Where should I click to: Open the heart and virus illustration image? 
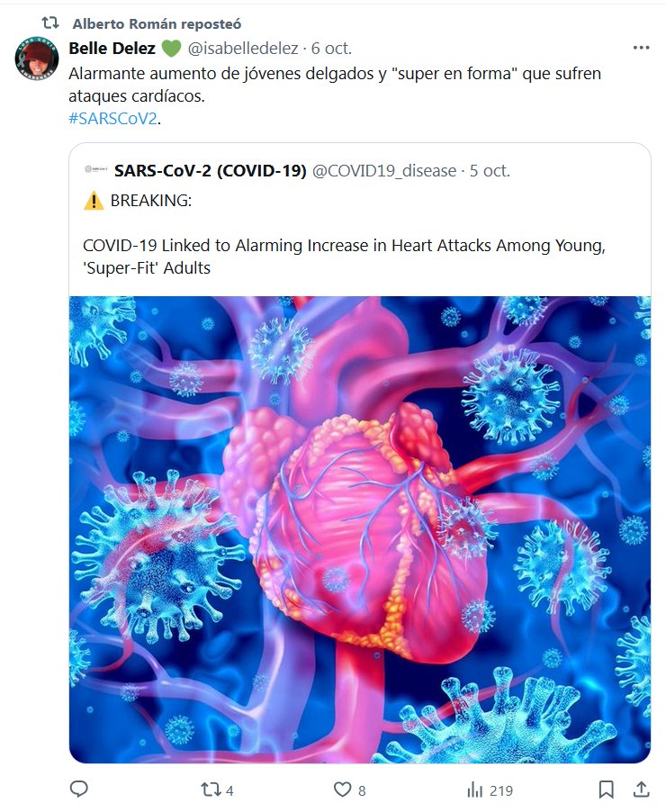click(x=360, y=529)
